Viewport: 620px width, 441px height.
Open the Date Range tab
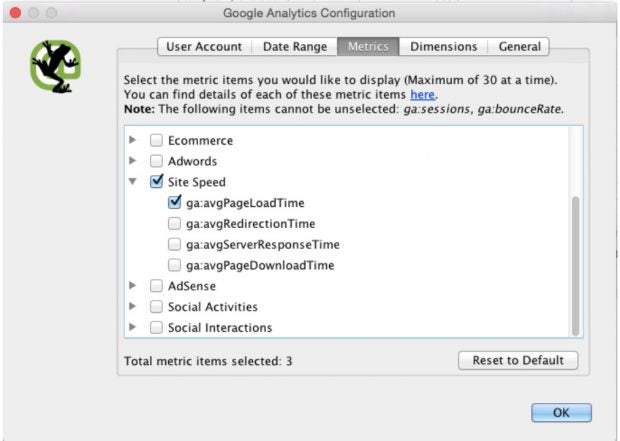pyautogui.click(x=295, y=47)
